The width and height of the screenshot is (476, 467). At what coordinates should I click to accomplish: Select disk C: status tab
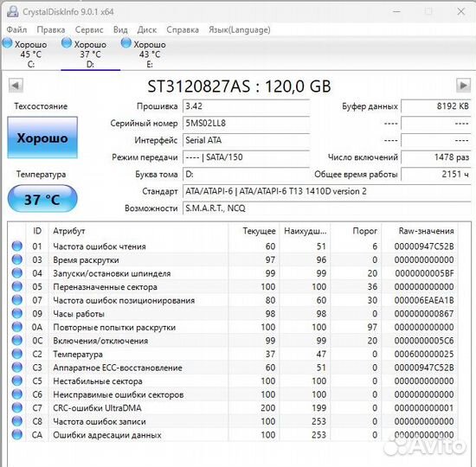point(30,54)
